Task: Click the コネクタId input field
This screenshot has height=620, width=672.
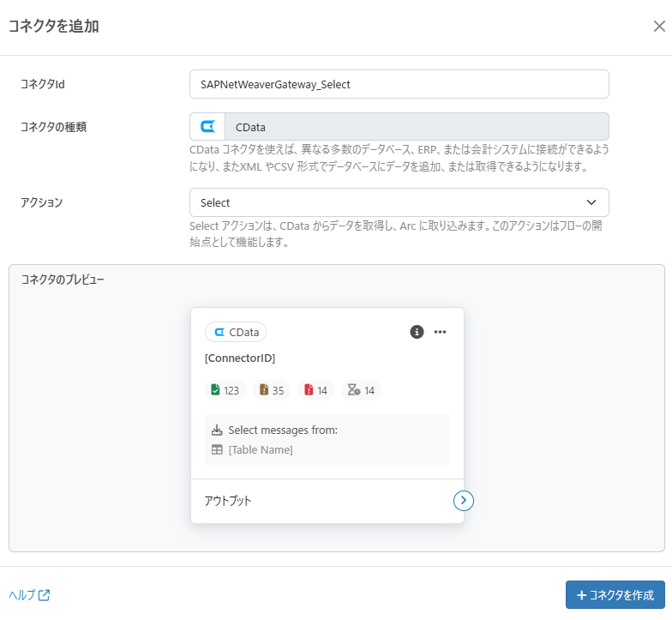Action: point(399,84)
